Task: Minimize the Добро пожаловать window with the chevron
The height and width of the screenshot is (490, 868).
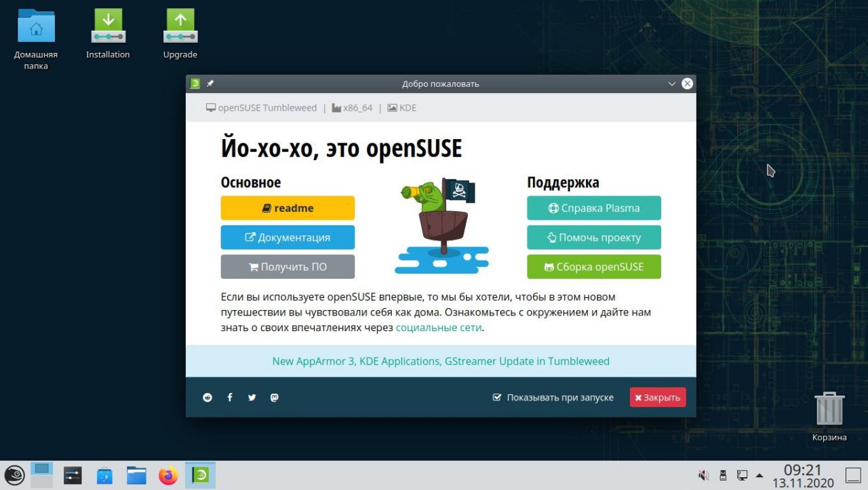Action: (672, 83)
